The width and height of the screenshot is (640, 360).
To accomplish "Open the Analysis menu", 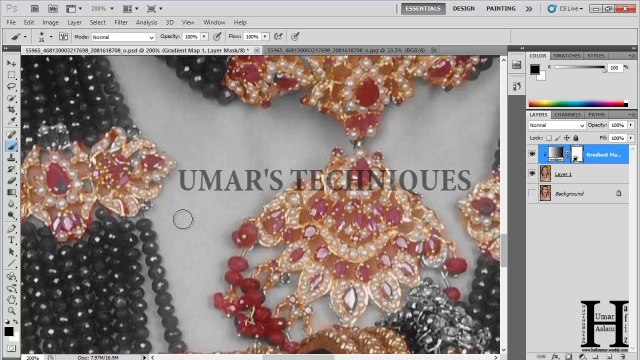I will pyautogui.click(x=147, y=22).
